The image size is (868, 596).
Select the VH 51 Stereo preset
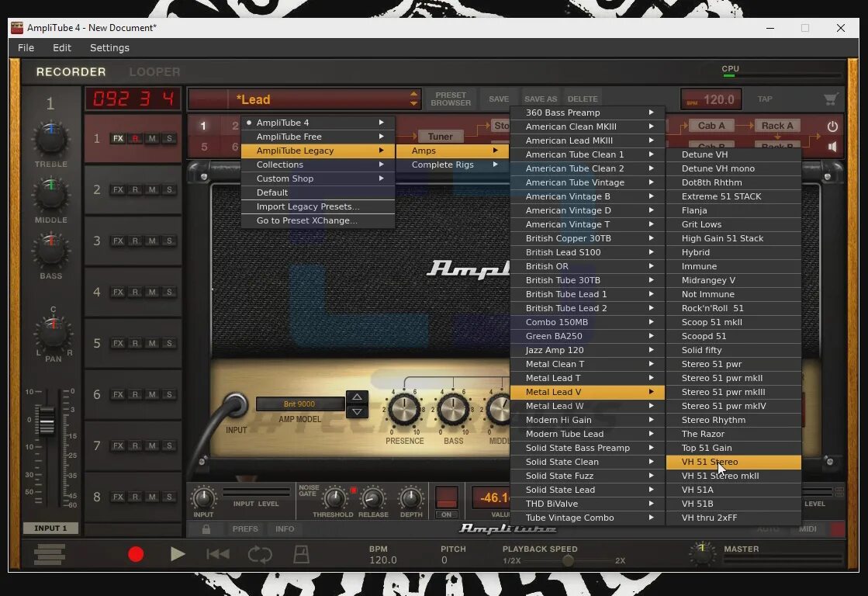[x=734, y=462]
